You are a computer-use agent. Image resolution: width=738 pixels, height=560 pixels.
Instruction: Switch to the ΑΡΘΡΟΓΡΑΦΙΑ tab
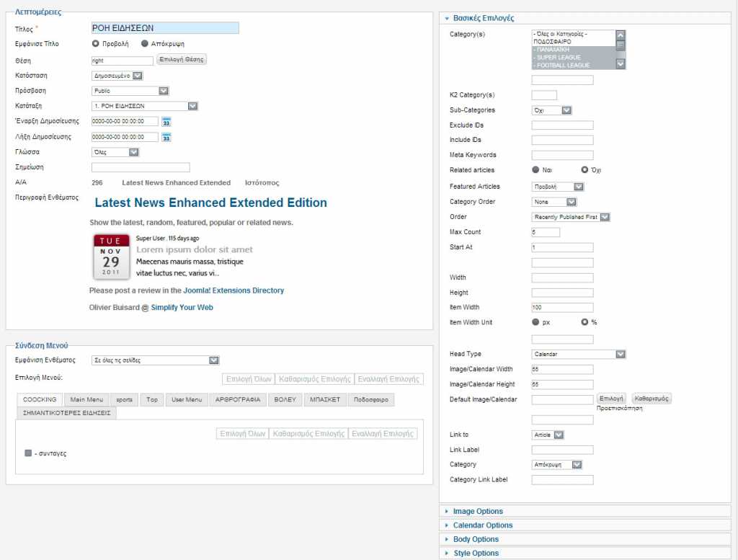238,399
